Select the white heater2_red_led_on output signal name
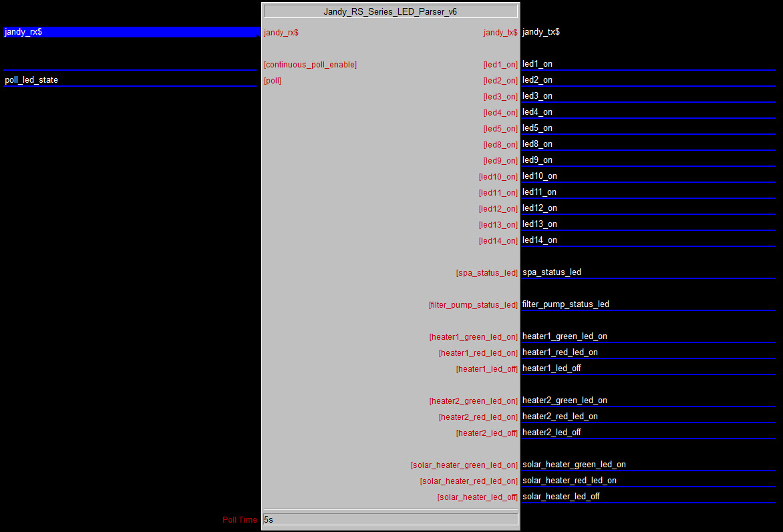 click(x=561, y=417)
